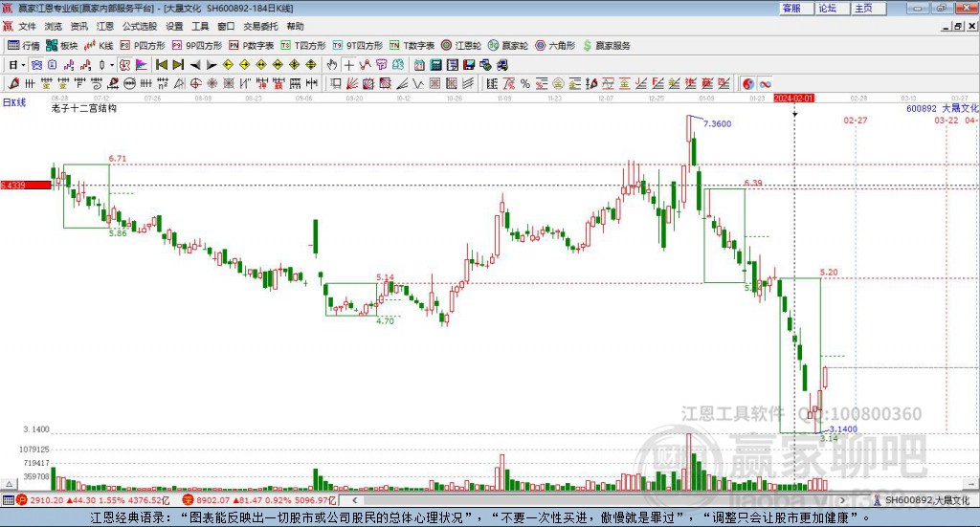Open the 行情 quotes view
This screenshot has height=527, width=980.
pos(24,46)
